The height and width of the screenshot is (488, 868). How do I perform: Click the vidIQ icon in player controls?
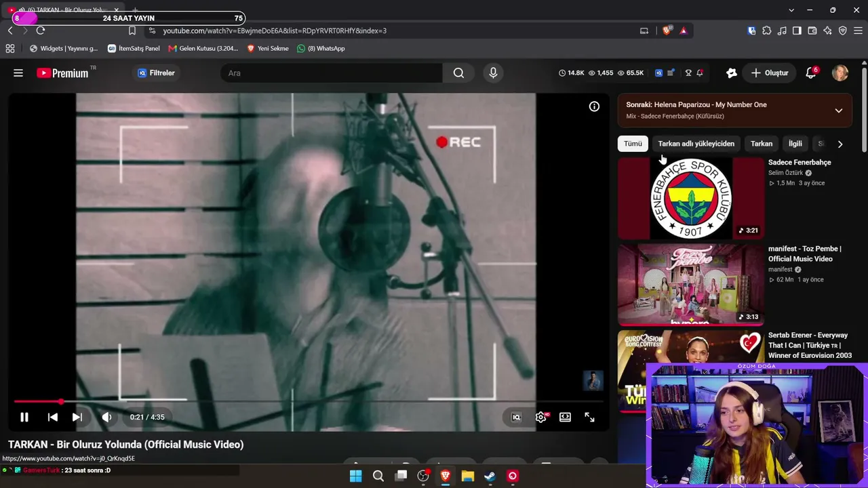[x=516, y=418]
